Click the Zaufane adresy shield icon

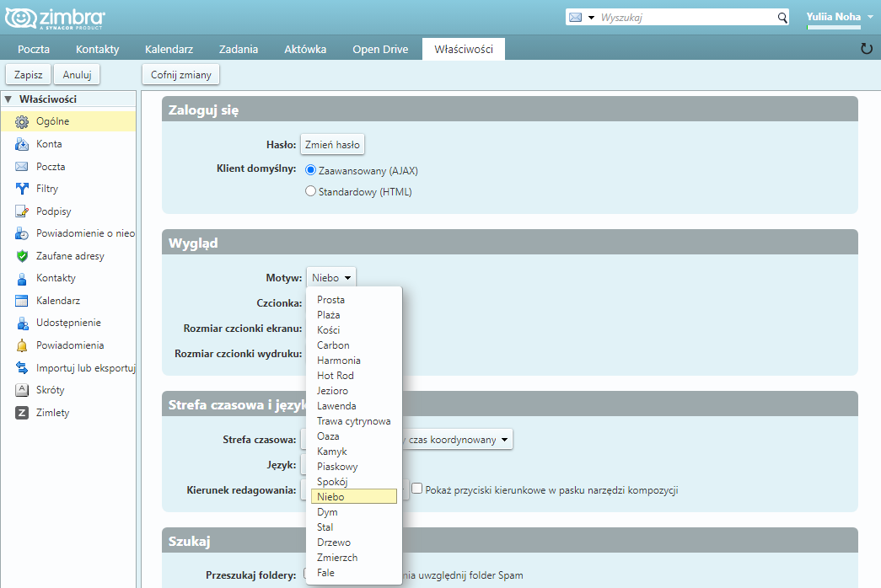click(22, 256)
